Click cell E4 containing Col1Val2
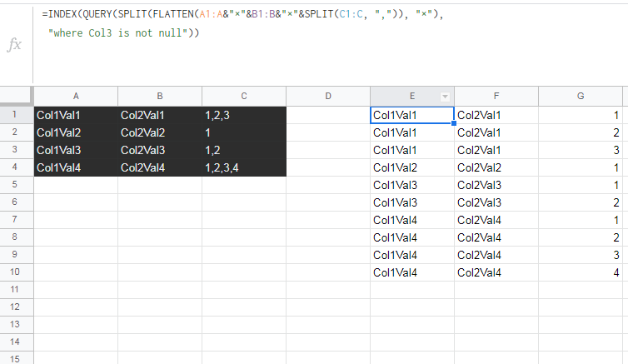This screenshot has height=364, width=628. point(412,167)
